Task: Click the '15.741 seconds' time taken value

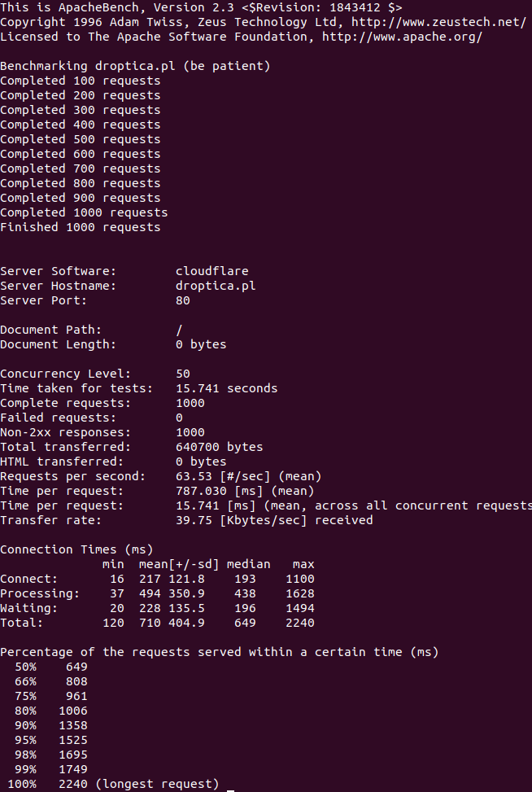Action: [x=226, y=388]
